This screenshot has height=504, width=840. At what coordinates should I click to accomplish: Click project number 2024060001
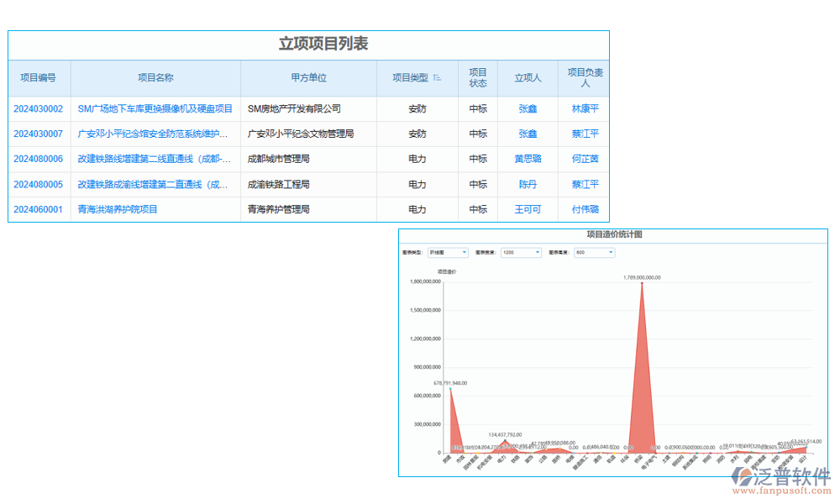click(39, 209)
